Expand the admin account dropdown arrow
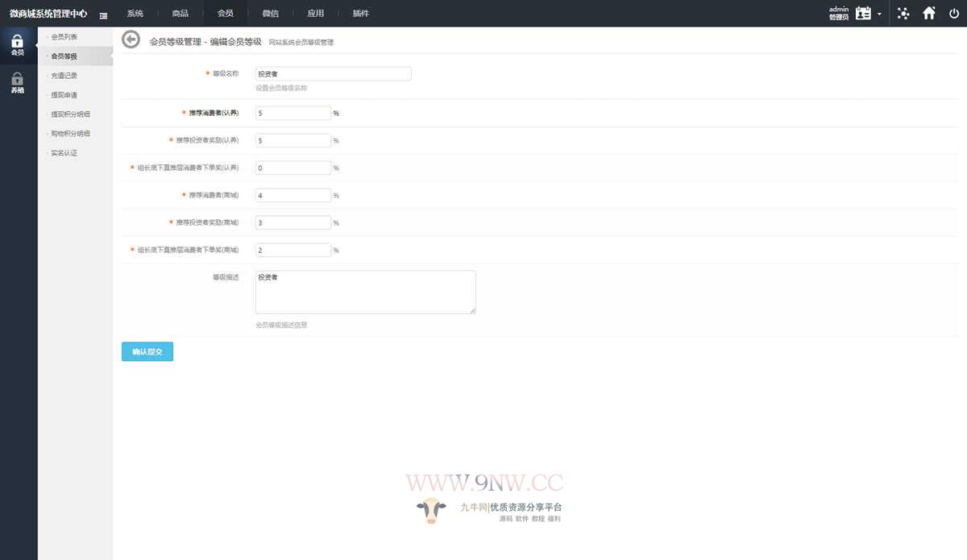The image size is (967, 560). pyautogui.click(x=879, y=15)
